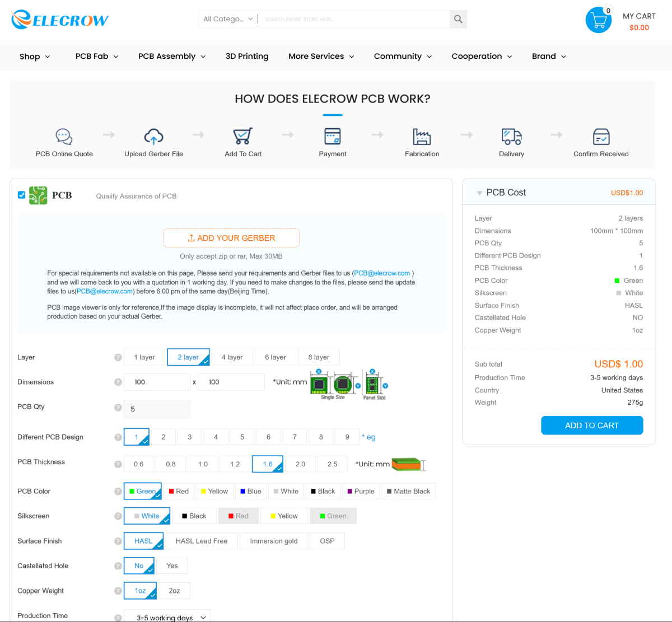Image resolution: width=672 pixels, height=622 pixels.
Task: Click the ADD YOUR GERBER button
Action: (231, 238)
